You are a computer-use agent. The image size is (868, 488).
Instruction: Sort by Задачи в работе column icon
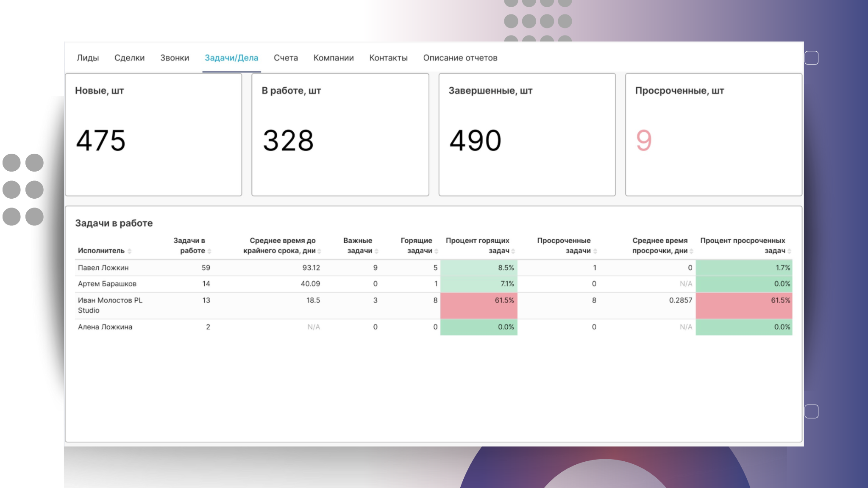point(209,251)
